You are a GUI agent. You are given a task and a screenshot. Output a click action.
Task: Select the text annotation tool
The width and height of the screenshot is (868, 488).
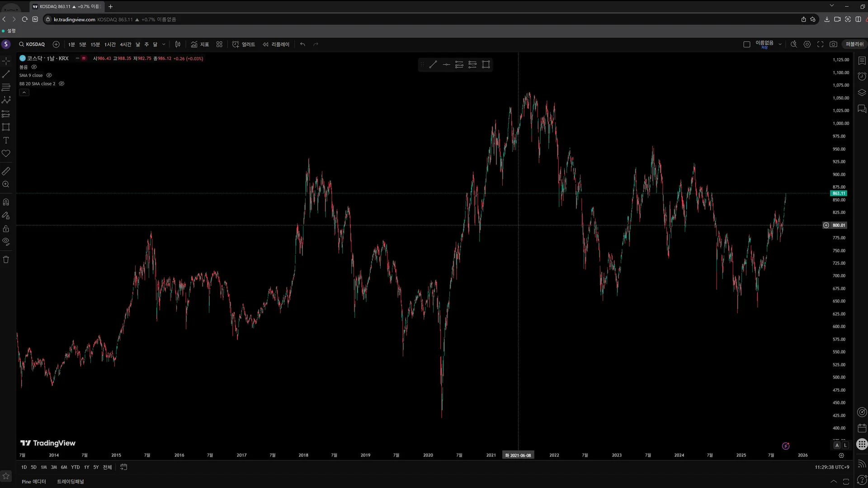pos(6,140)
